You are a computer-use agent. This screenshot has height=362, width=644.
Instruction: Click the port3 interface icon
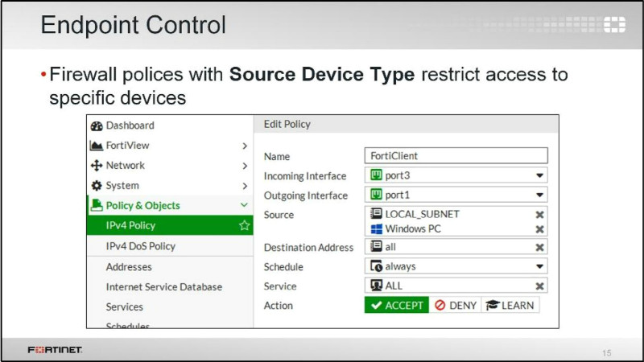(376, 175)
